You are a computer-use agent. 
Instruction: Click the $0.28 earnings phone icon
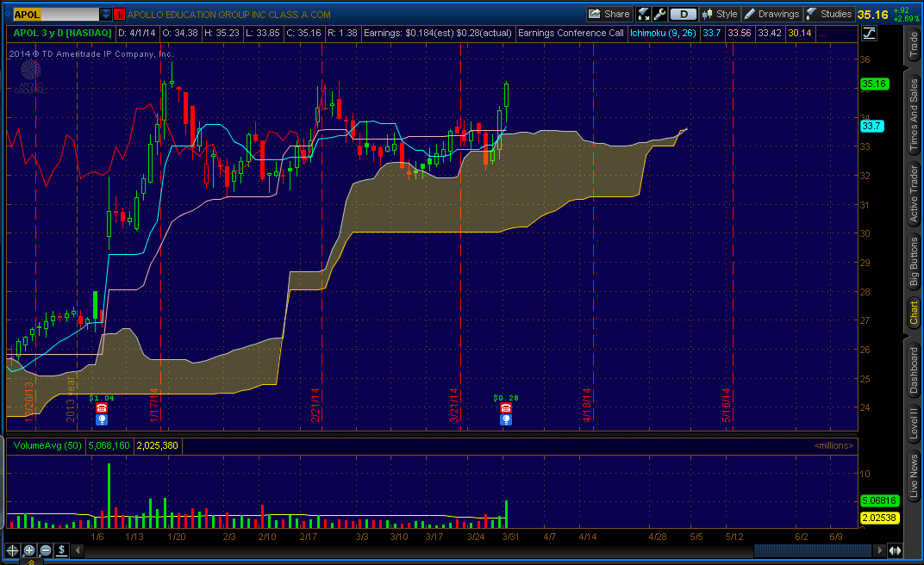point(506,408)
